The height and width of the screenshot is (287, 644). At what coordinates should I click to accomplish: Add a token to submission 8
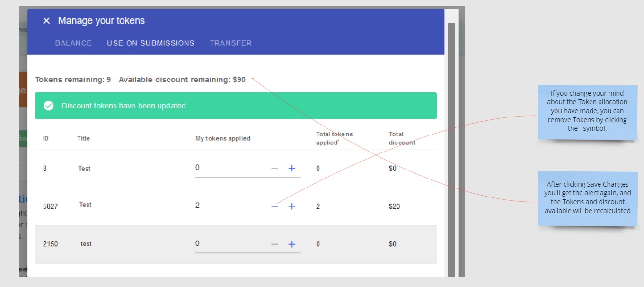point(292,168)
